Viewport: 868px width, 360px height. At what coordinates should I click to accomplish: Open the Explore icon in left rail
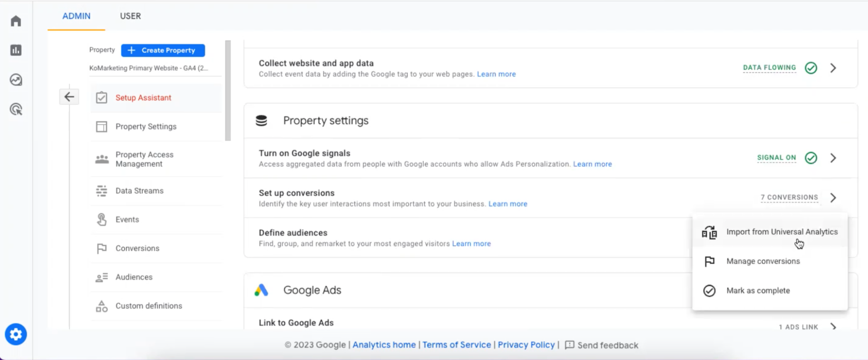(16, 80)
